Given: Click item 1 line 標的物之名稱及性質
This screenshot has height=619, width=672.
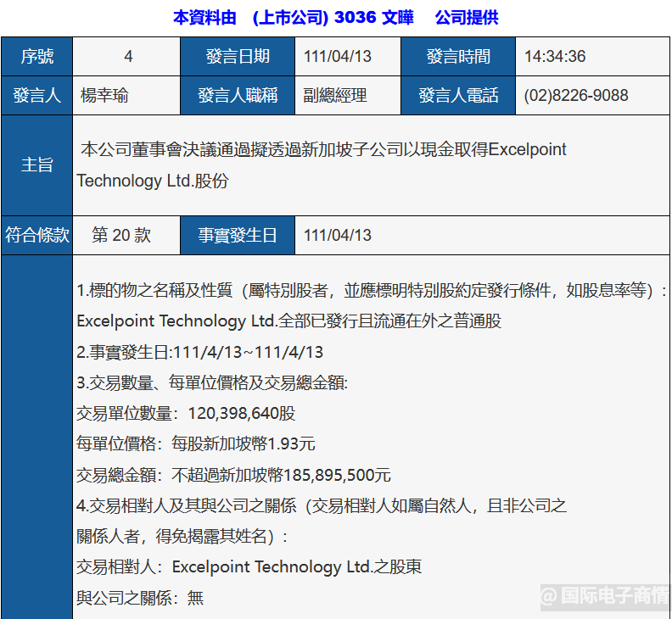Looking at the screenshot, I should point(372,291).
